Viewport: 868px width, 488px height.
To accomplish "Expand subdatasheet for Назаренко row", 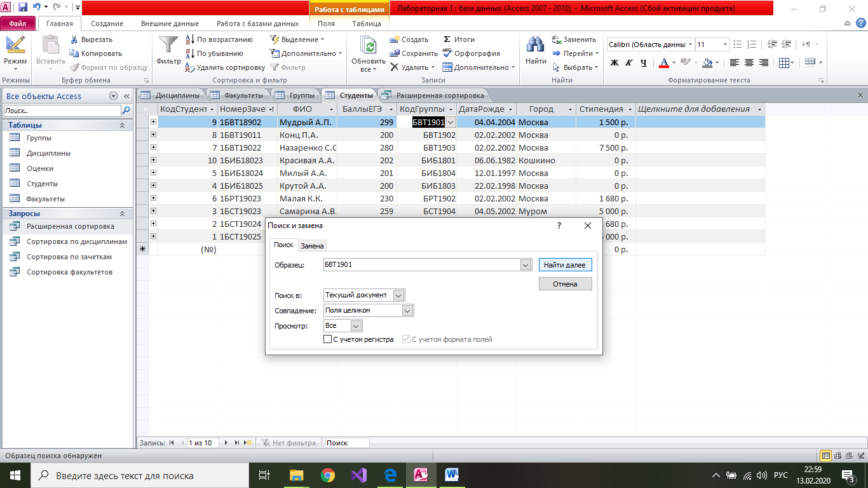I will click(x=153, y=147).
